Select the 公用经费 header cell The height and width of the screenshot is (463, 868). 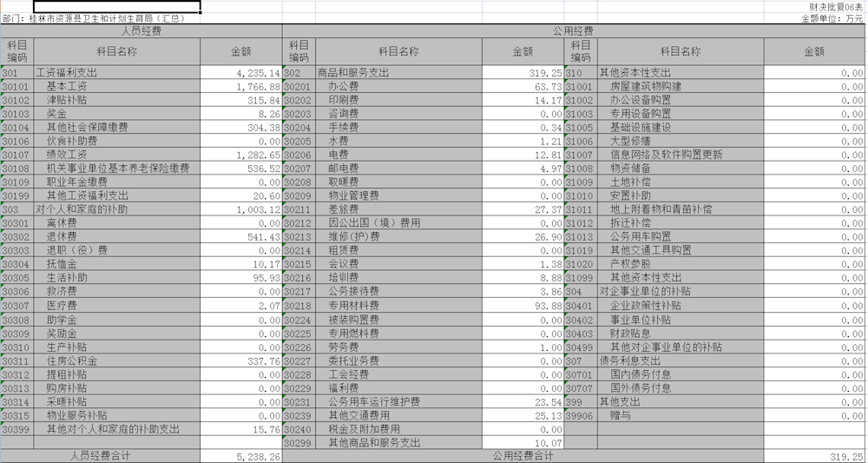[573, 30]
